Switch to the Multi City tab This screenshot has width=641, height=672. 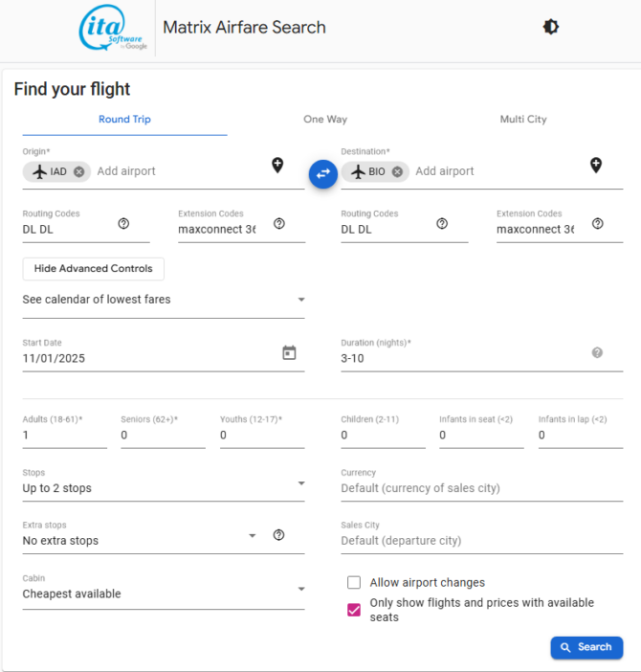tap(523, 120)
